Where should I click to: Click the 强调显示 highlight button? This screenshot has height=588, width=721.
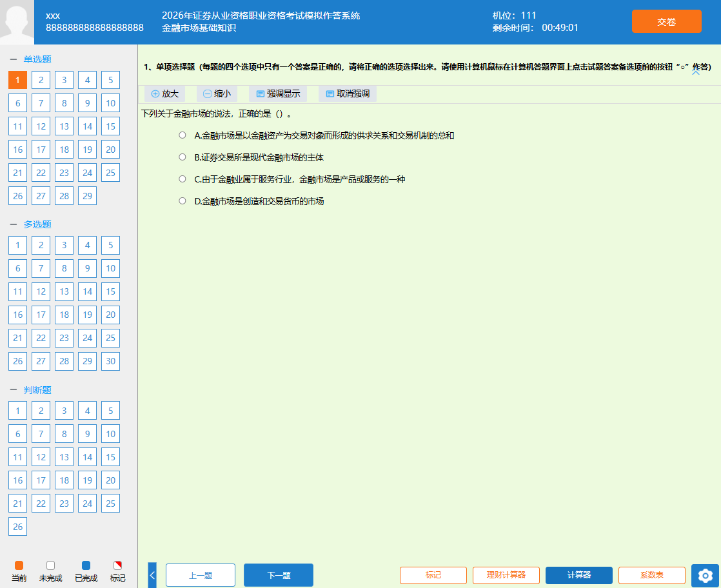278,93
